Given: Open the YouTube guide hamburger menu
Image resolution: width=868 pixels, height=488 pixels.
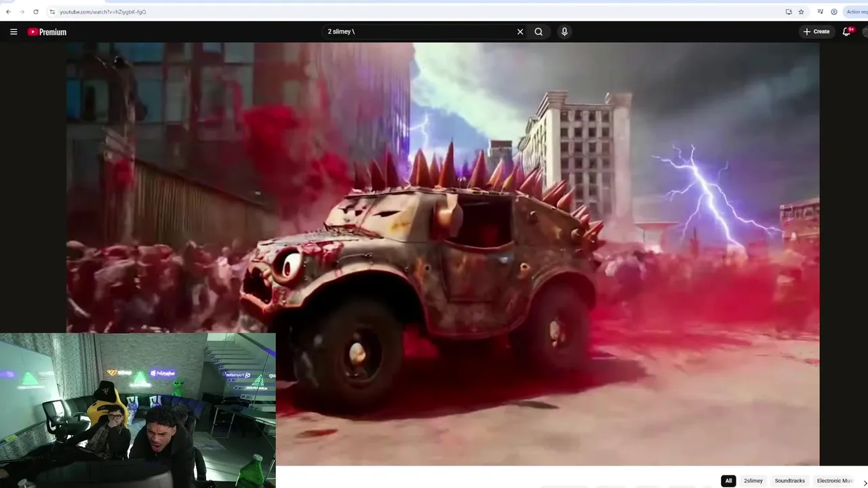Looking at the screenshot, I should tap(14, 32).
